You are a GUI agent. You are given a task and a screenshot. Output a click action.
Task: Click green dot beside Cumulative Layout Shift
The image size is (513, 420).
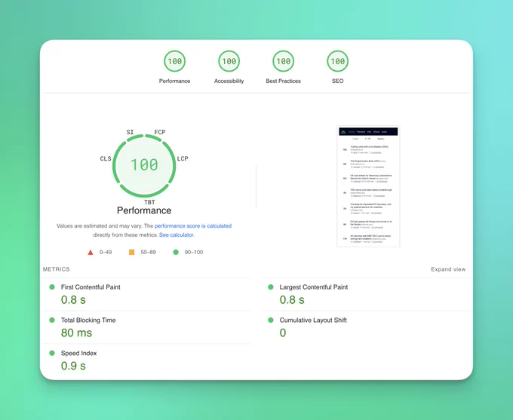271,320
